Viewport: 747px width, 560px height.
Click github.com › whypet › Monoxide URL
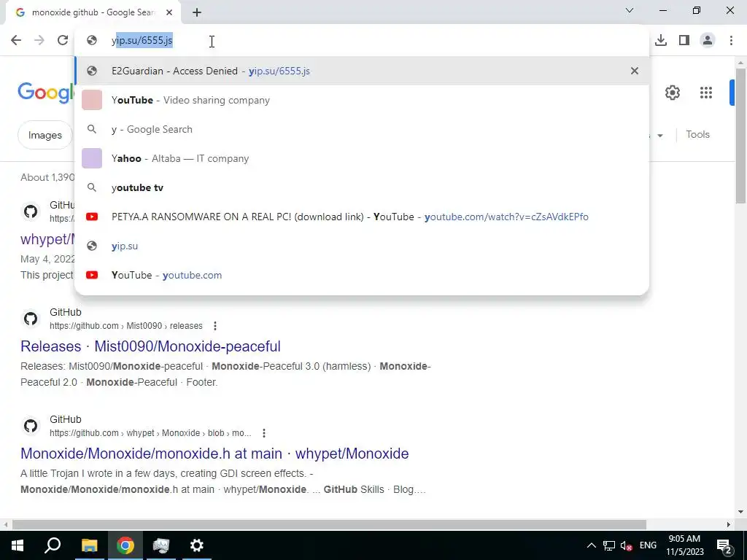tap(150, 433)
